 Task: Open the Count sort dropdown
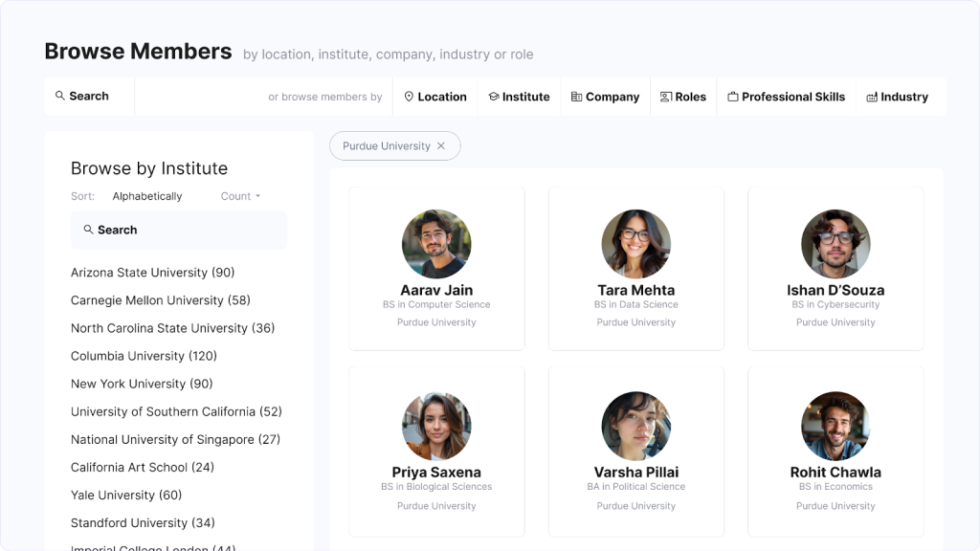(x=241, y=196)
